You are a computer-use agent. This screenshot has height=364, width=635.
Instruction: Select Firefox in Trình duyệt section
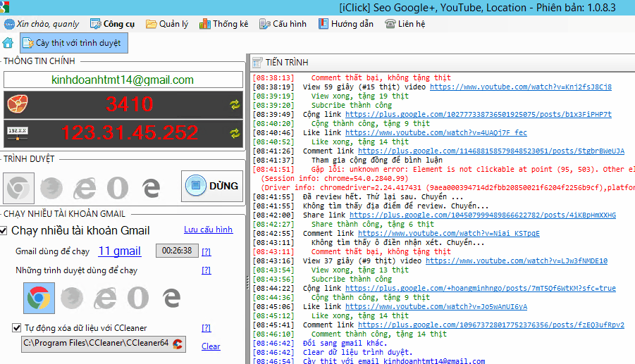pyautogui.click(x=51, y=188)
